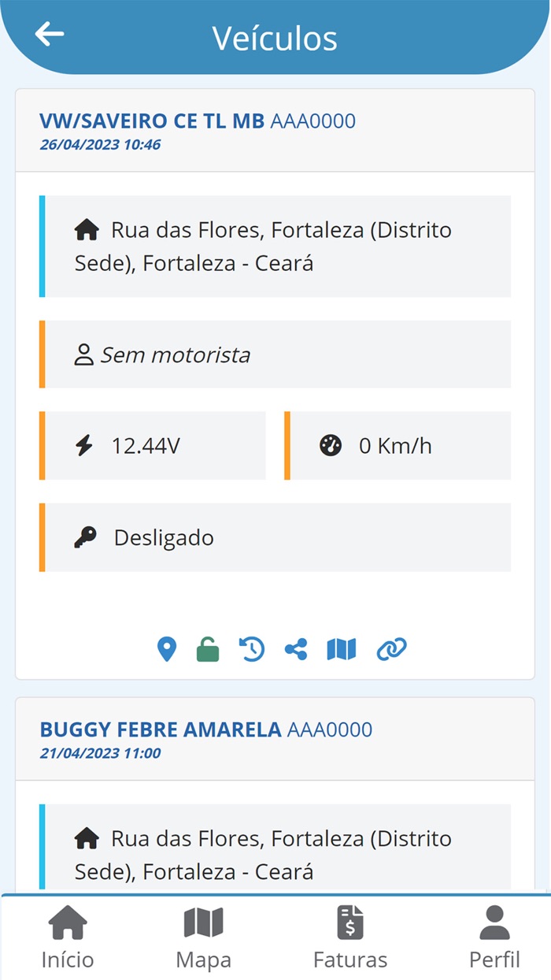Click the speedometer icon showing 0 Km/h
Viewport: 551px width, 980px height.
coord(331,445)
